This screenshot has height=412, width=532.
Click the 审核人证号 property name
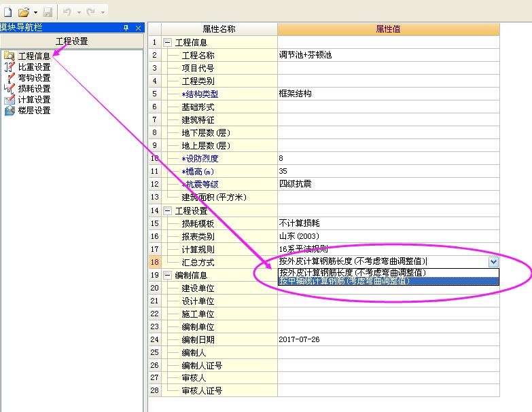tap(202, 390)
